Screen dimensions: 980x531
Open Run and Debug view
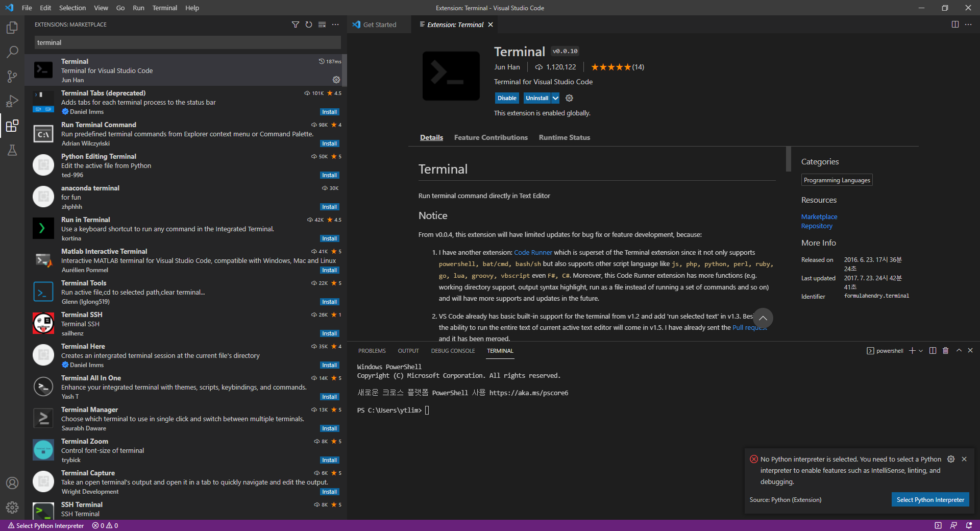point(12,101)
